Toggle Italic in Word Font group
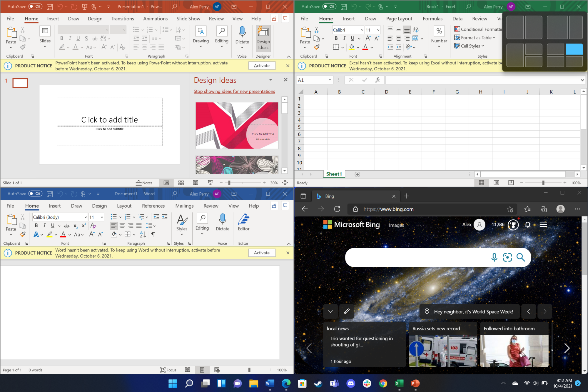This screenshot has height=392, width=588. point(44,226)
